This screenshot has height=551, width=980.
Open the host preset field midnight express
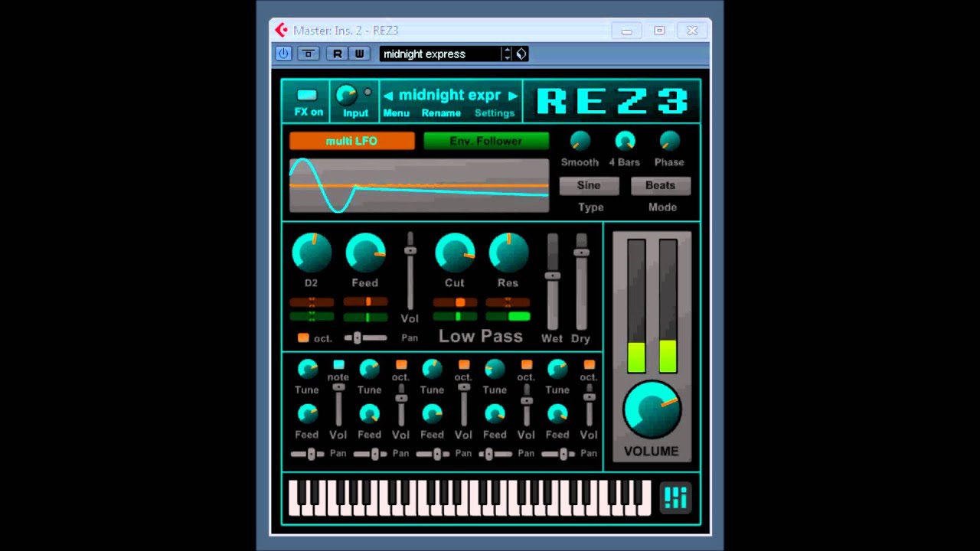[440, 54]
